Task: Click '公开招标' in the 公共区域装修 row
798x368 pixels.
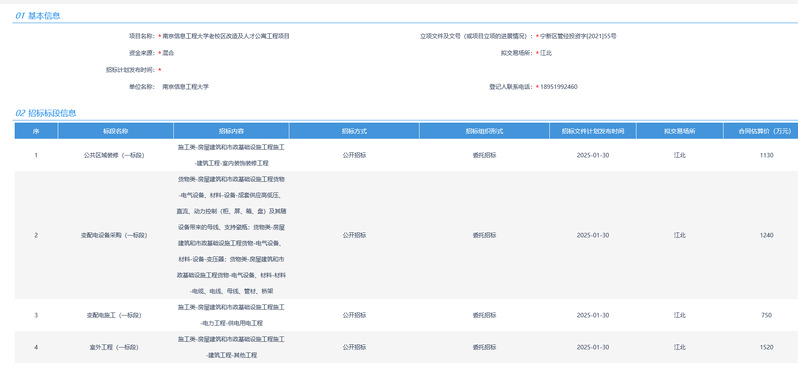Action: pos(354,155)
